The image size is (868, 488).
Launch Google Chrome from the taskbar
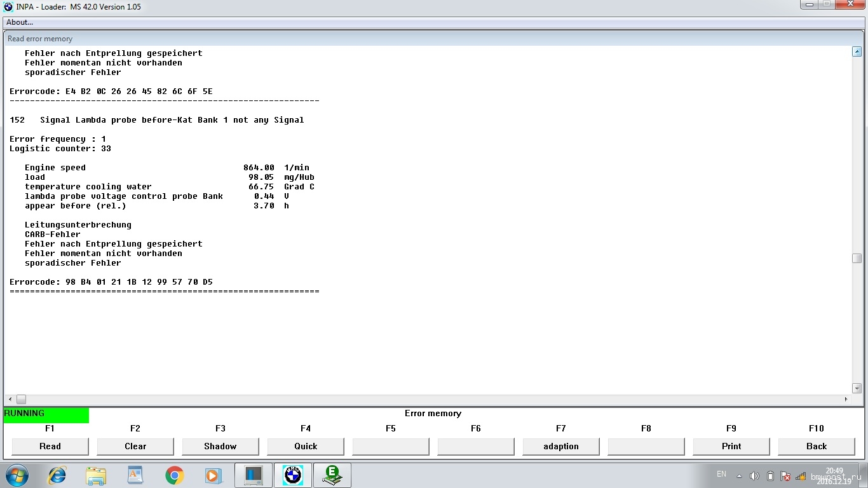174,475
